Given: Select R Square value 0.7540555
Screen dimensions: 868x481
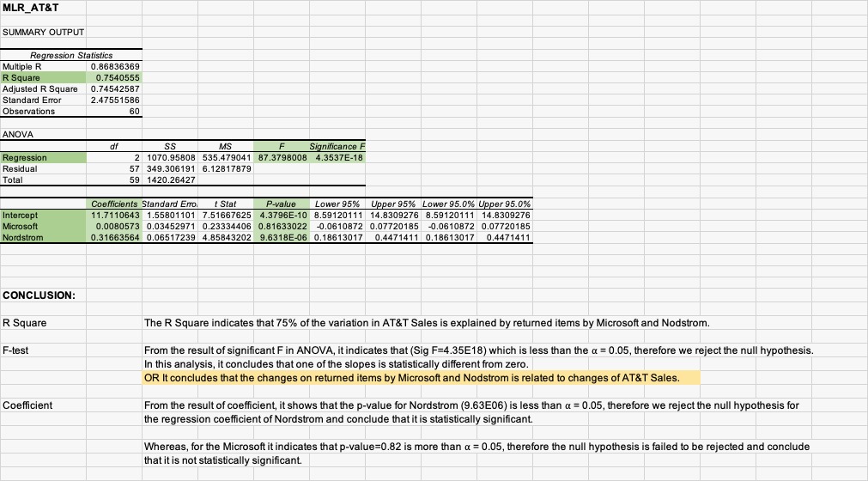Looking at the screenshot, I should 114,78.
